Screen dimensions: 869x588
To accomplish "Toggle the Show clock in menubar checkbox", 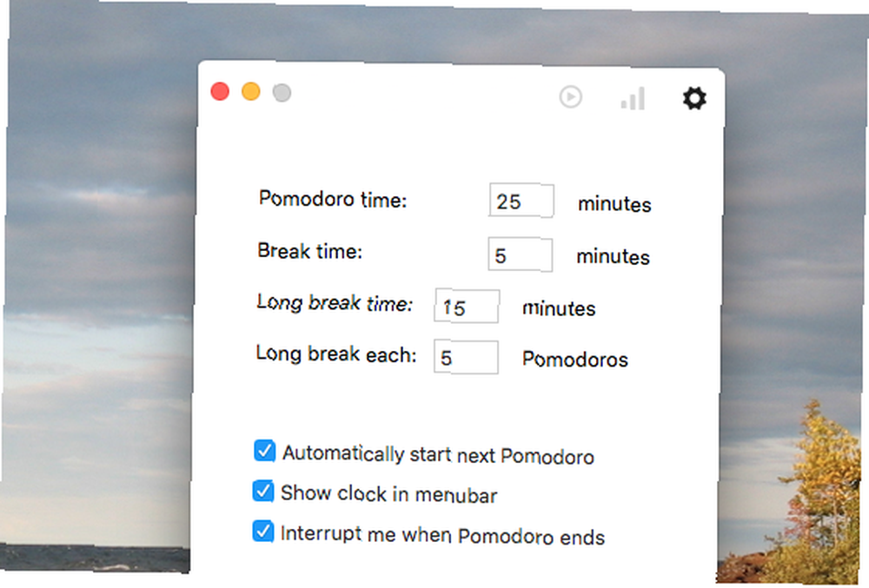I will (263, 491).
